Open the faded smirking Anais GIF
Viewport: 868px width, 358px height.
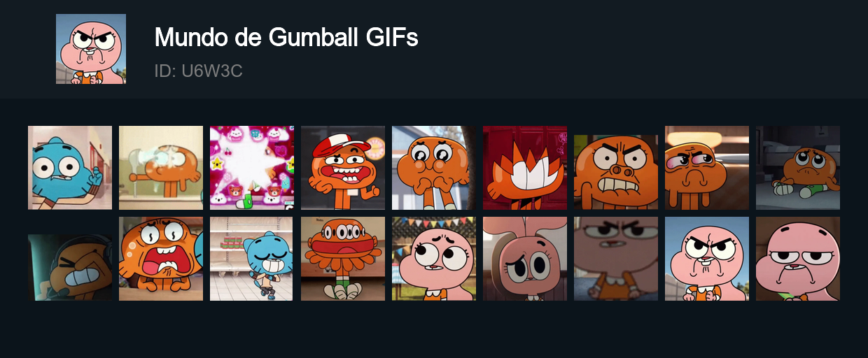click(x=616, y=259)
